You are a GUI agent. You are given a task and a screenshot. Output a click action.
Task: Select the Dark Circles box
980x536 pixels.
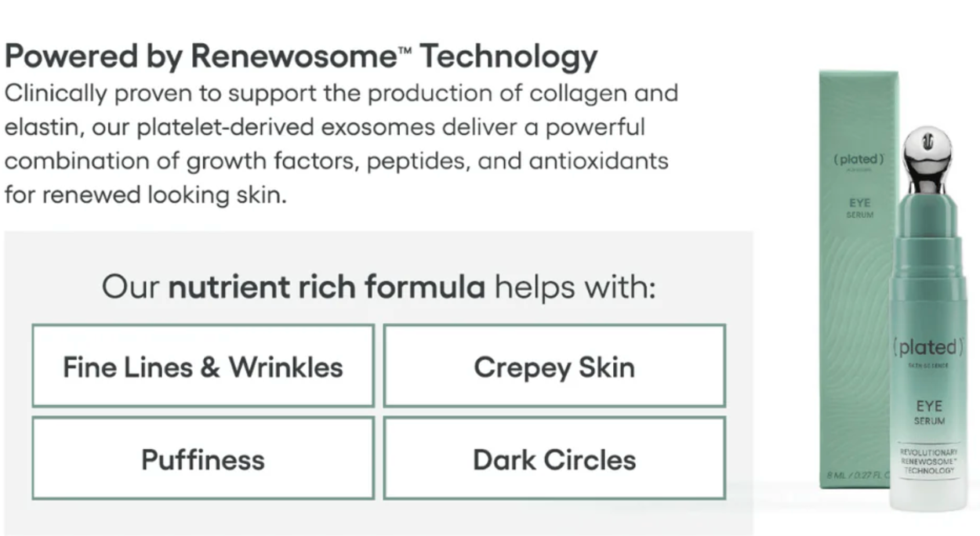(x=554, y=459)
